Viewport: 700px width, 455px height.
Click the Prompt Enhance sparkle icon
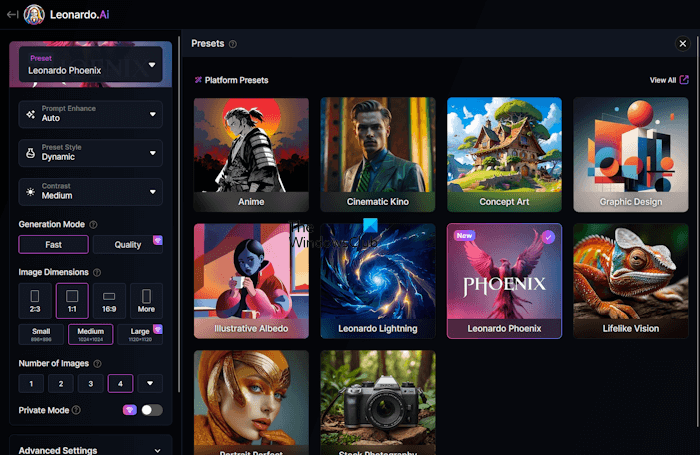[30, 114]
